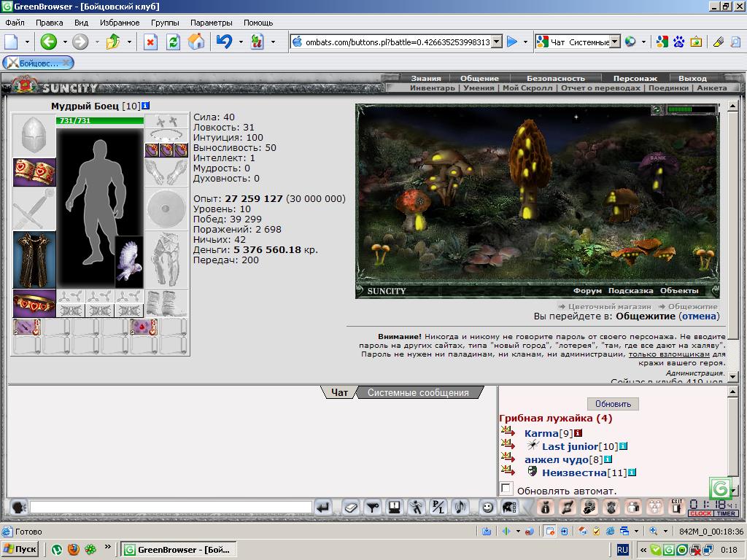Open info for Мудрый Боец character
This screenshot has height=560, width=747.
click(146, 106)
